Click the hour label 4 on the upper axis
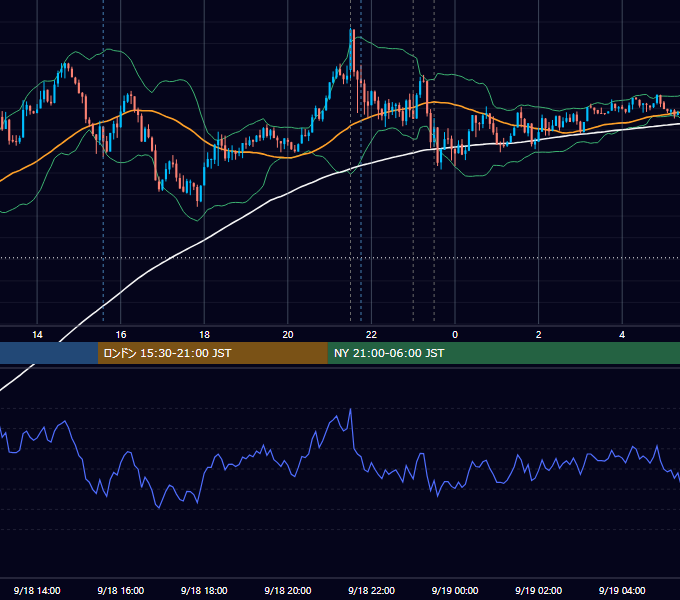Image resolution: width=680 pixels, height=600 pixels. (x=622, y=335)
